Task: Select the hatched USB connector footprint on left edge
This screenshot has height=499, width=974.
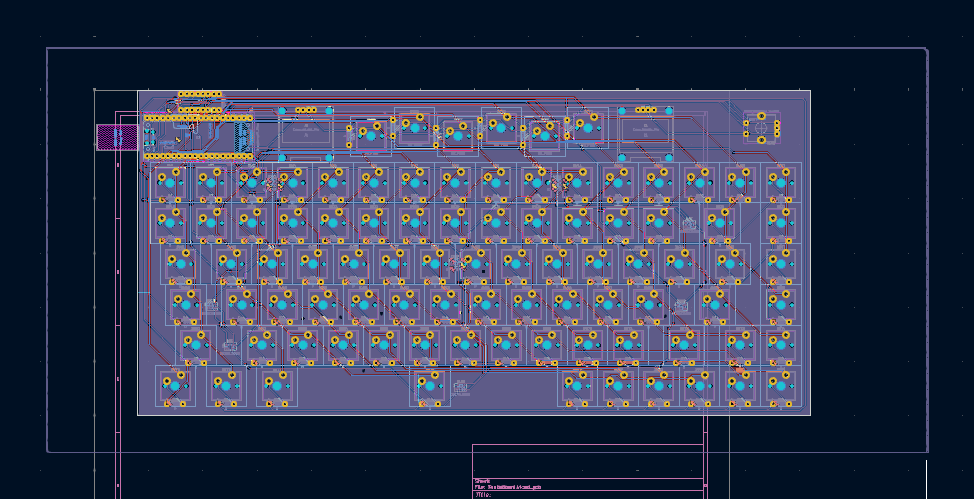Action: pos(116,137)
